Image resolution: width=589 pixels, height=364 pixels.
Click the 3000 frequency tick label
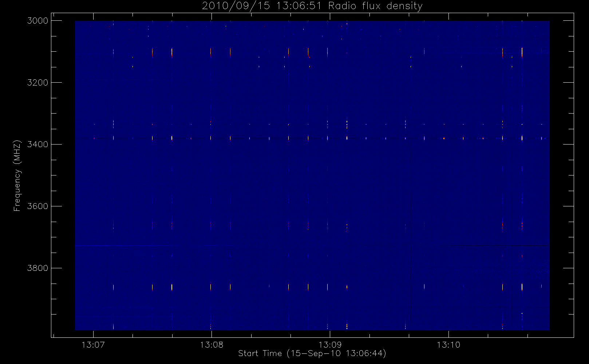(x=38, y=21)
